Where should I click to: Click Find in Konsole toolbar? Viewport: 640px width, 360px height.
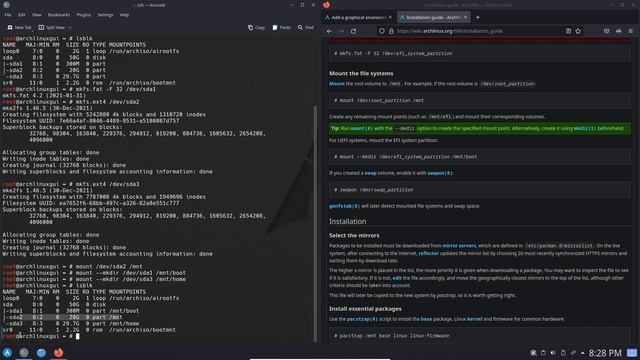[x=306, y=27]
